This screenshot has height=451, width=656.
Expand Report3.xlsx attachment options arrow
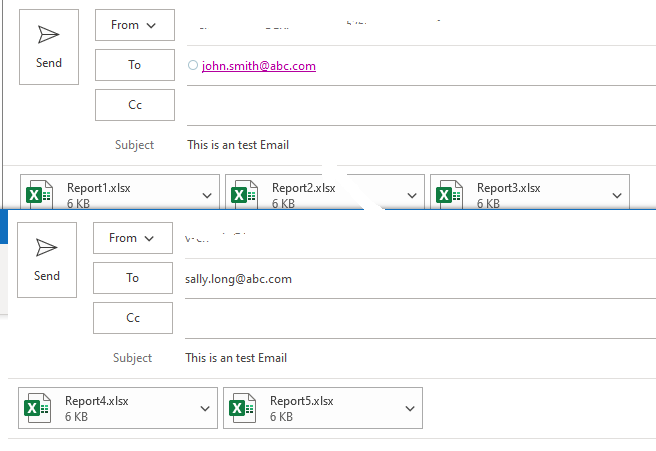pyautogui.click(x=617, y=195)
